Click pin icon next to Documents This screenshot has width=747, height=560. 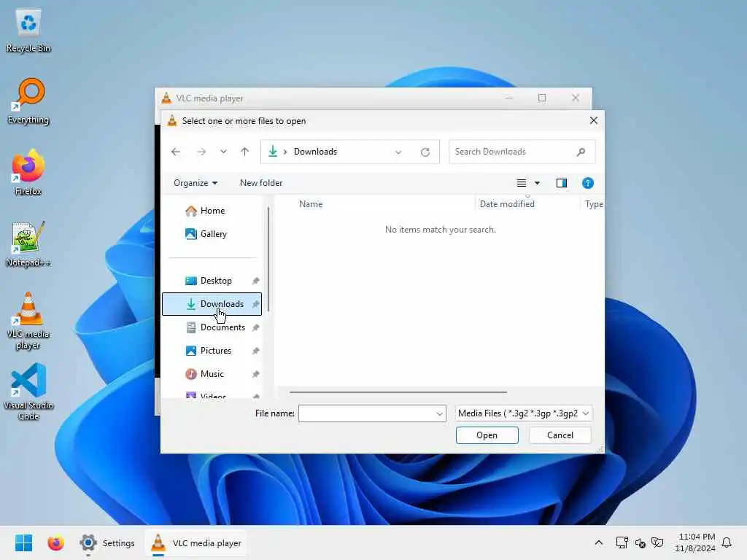(x=255, y=327)
